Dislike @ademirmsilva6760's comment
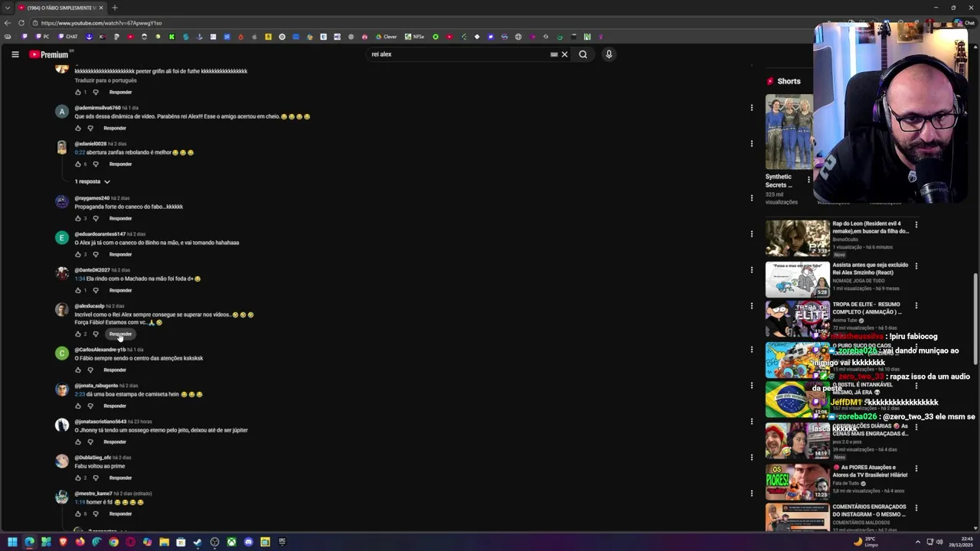 tap(90, 128)
